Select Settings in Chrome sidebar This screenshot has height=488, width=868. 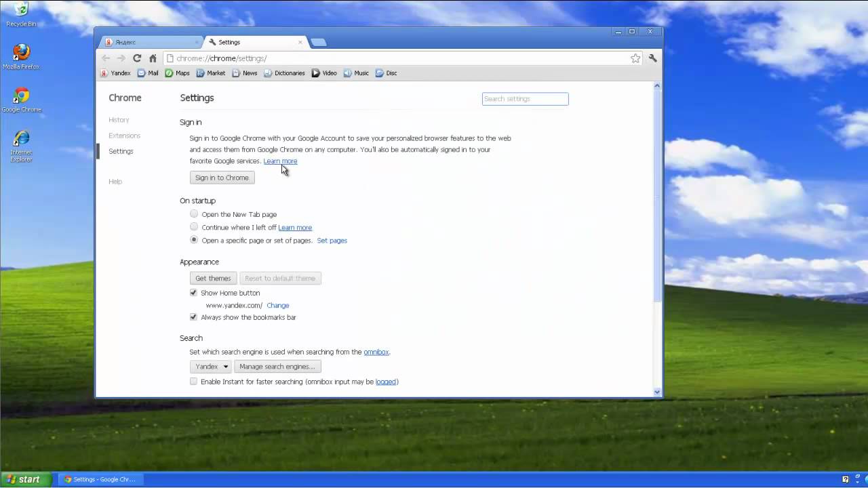pyautogui.click(x=121, y=151)
